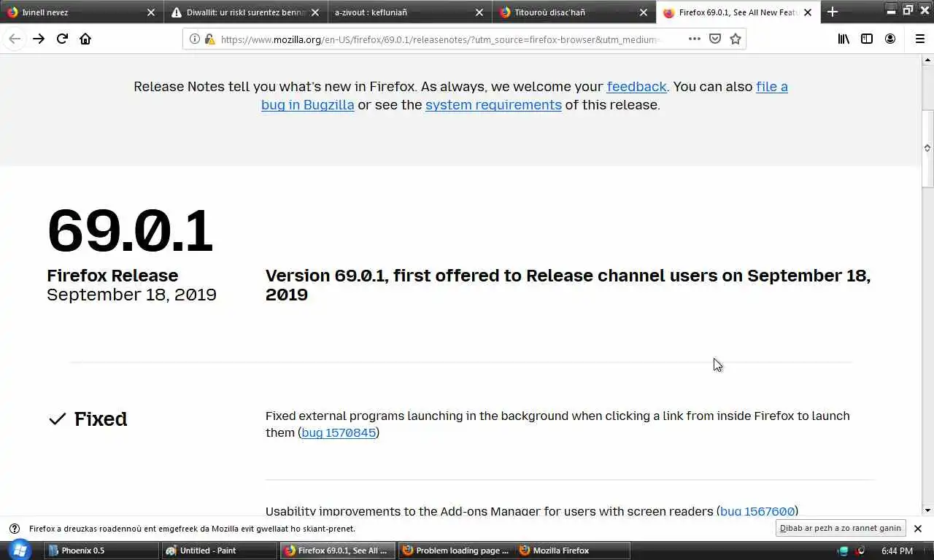Close the Ivinell nevez tab

pos(151,12)
